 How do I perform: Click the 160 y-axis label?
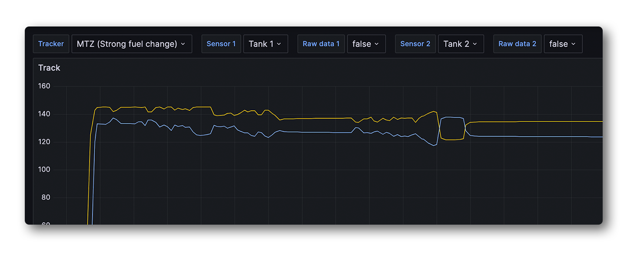click(44, 86)
